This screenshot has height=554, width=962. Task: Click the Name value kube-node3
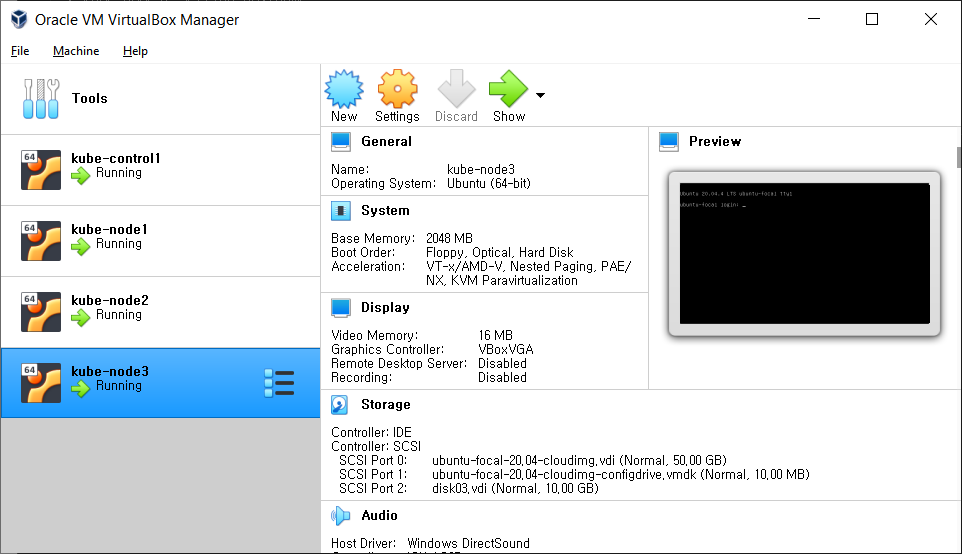(x=480, y=169)
